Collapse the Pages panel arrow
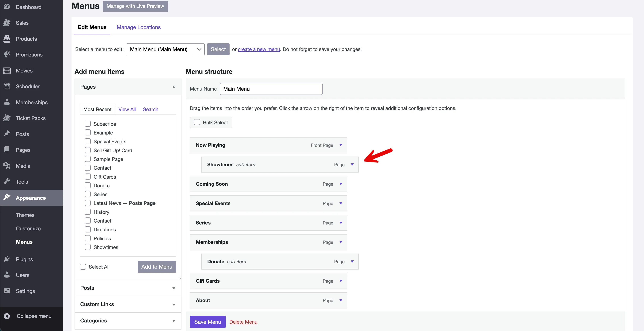Screen dimensions: 644x331 (x=174, y=87)
